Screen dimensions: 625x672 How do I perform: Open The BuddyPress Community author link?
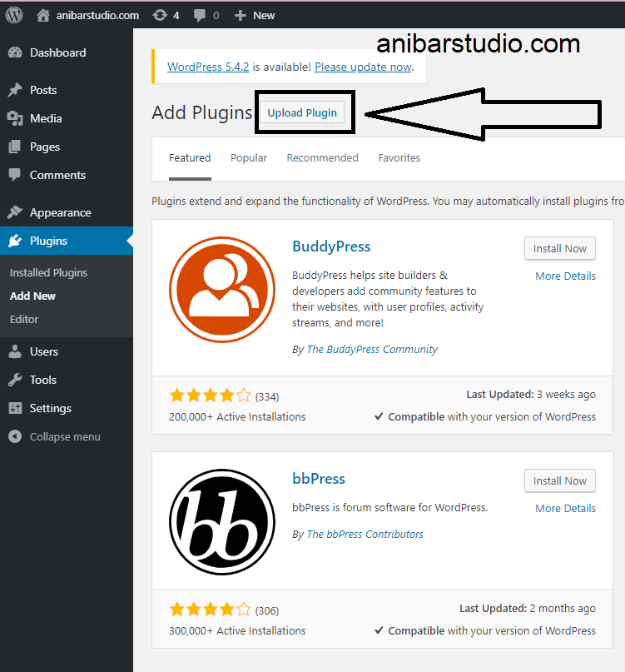[372, 349]
